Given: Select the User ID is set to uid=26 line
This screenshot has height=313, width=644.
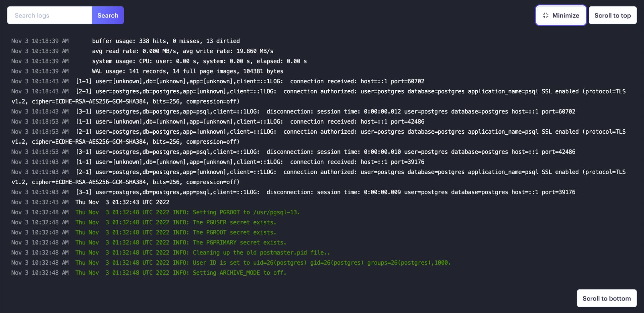Looking at the screenshot, I should point(231,263).
